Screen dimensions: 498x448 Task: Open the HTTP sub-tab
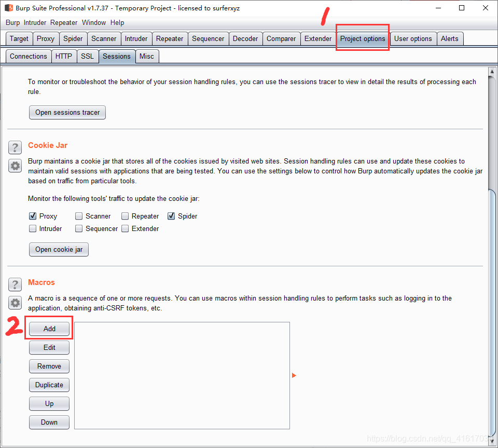point(64,56)
